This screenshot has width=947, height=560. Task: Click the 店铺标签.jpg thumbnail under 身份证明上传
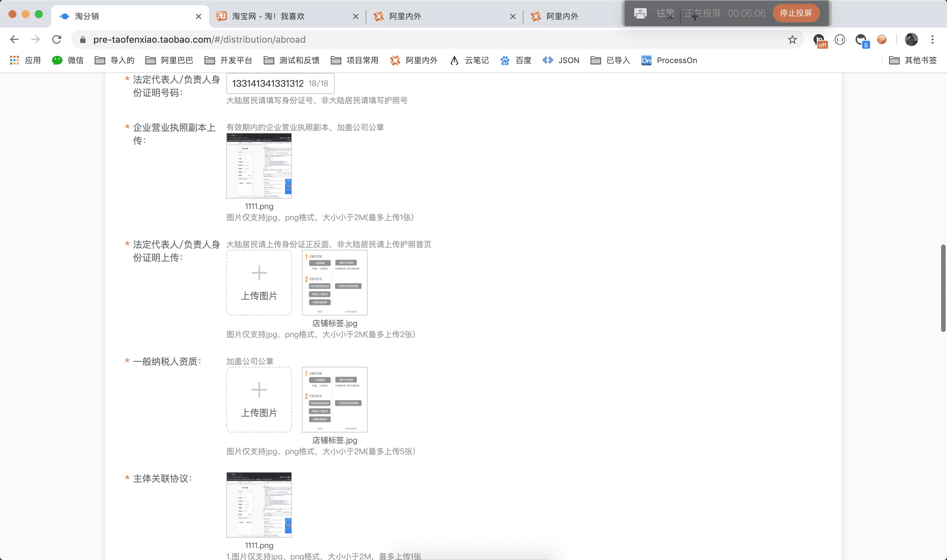[x=334, y=283]
